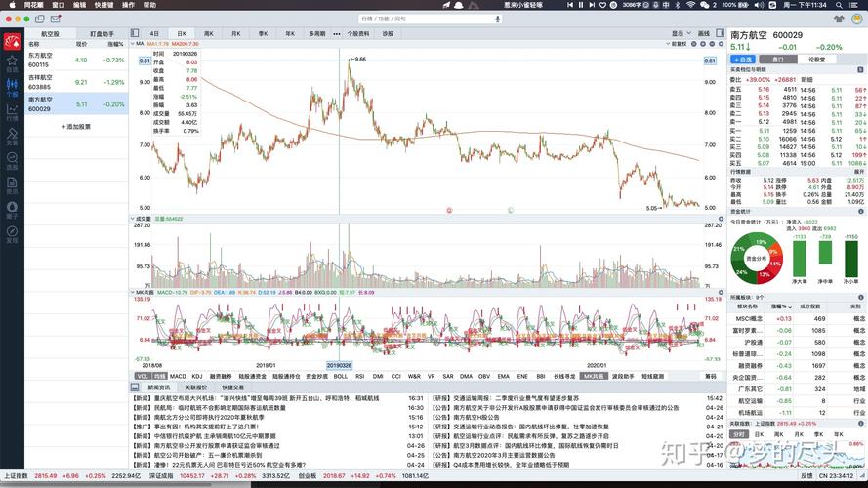
Task: Toggle the MACD indicator
Action: coord(178,376)
